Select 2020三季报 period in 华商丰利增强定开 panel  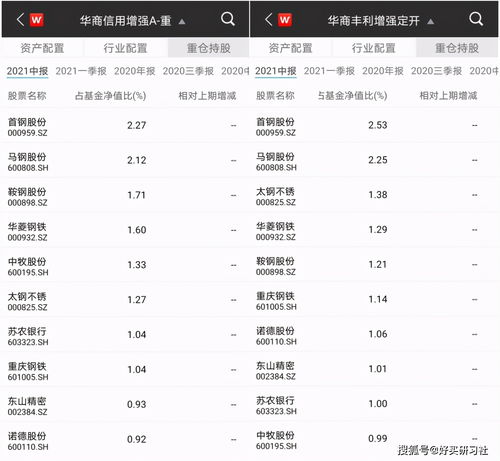coord(437,71)
